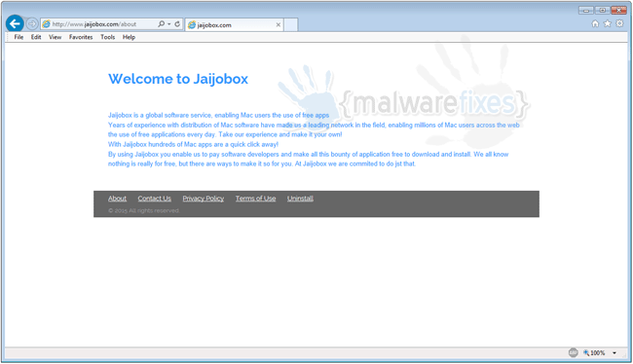Follow the About footer link
Viewport: 633px width, 364px height.
pyautogui.click(x=117, y=199)
